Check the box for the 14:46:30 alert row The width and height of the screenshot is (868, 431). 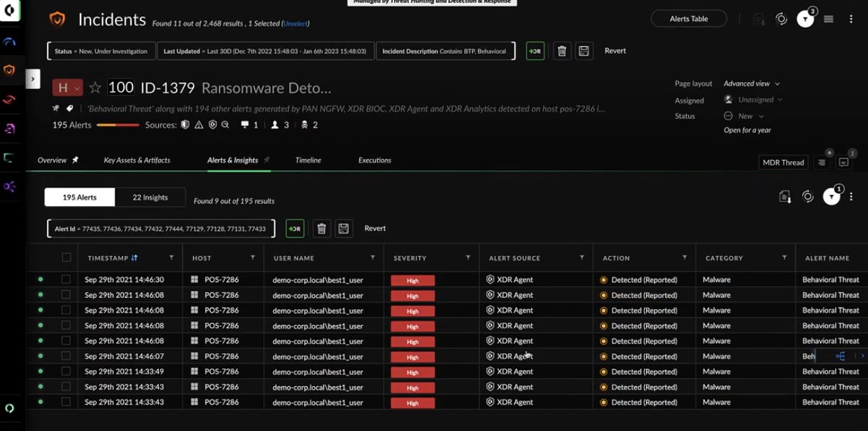coord(66,280)
